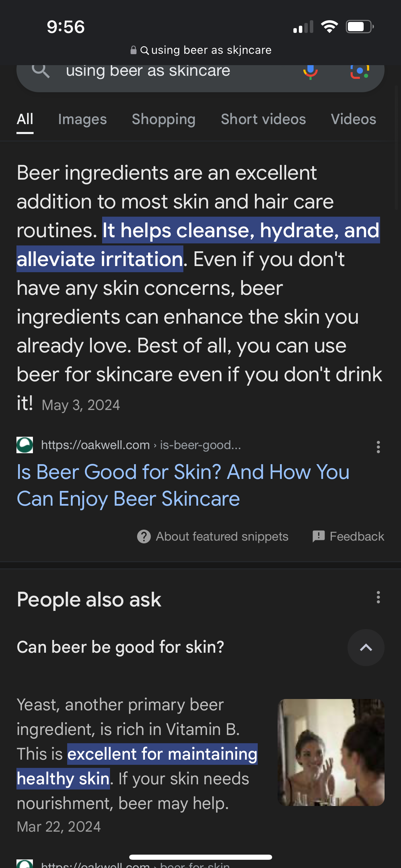Switch to the Images tab

coord(82,119)
